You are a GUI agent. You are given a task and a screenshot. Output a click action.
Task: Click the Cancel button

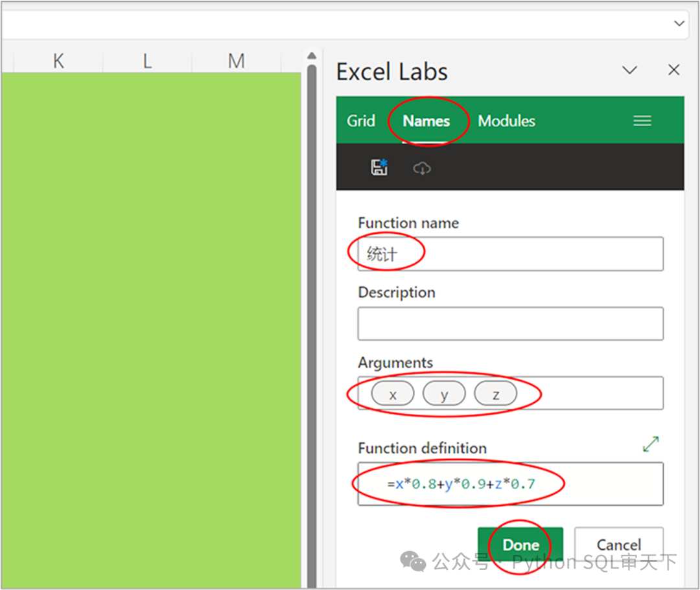[618, 545]
